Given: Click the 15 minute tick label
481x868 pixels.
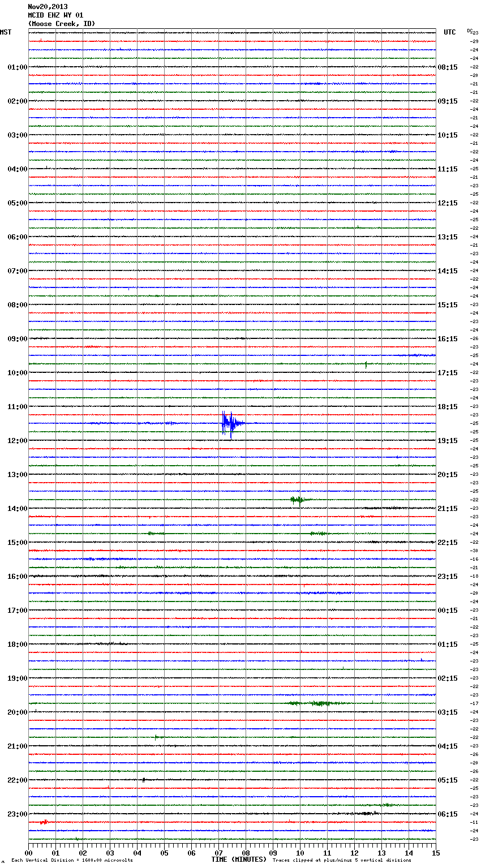Looking at the screenshot, I should pos(436,853).
